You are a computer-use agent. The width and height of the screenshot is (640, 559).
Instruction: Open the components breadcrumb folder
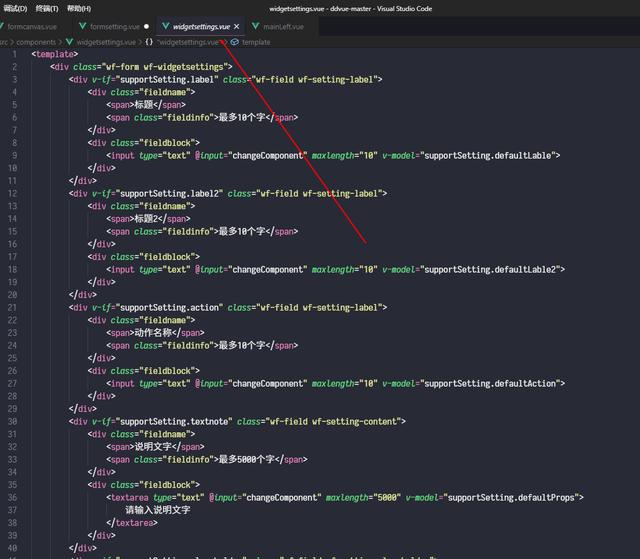(x=36, y=42)
